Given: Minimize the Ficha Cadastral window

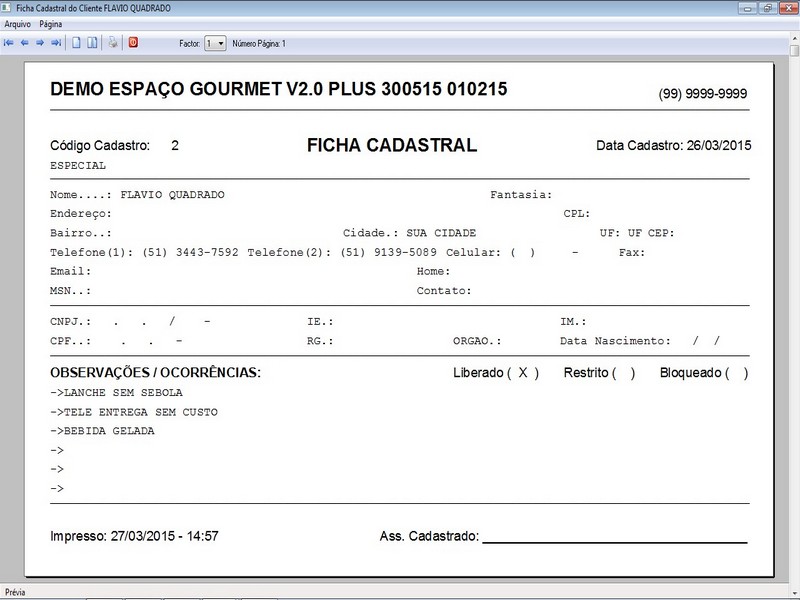Looking at the screenshot, I should 747,8.
